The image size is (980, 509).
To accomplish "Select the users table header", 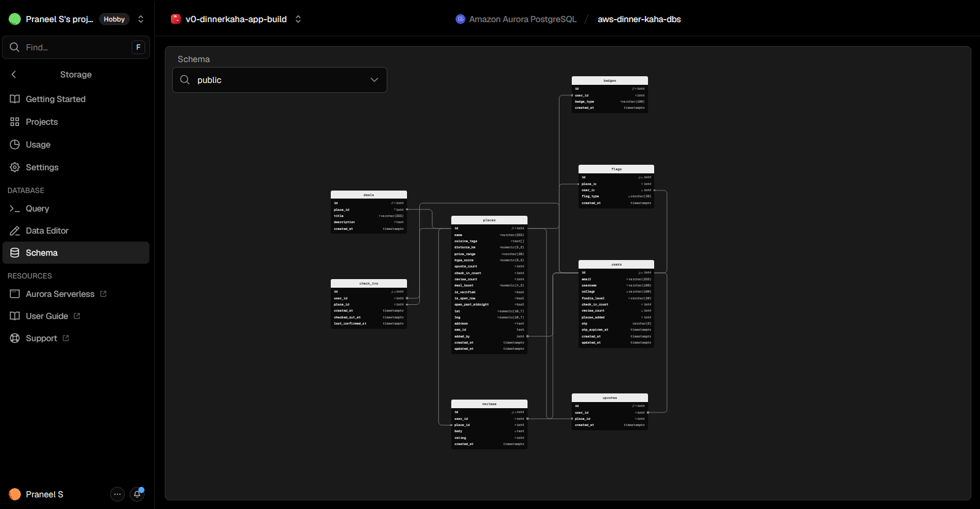I will [x=617, y=264].
